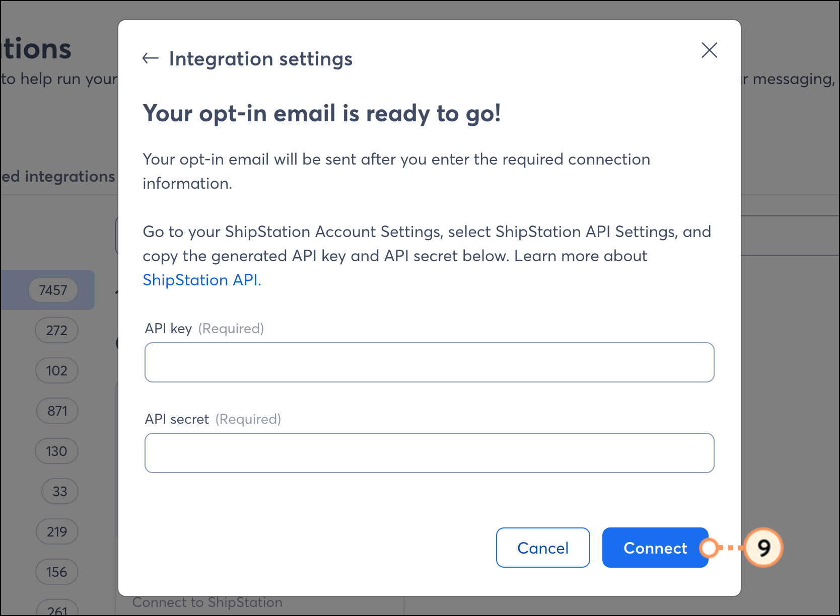Image resolution: width=840 pixels, height=616 pixels.
Task: Focus the API key input field
Action: tap(429, 362)
